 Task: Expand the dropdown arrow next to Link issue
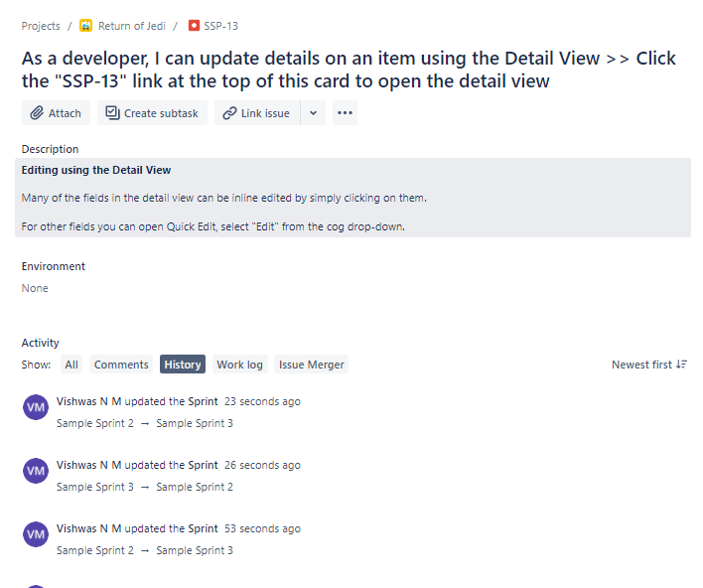(x=314, y=113)
